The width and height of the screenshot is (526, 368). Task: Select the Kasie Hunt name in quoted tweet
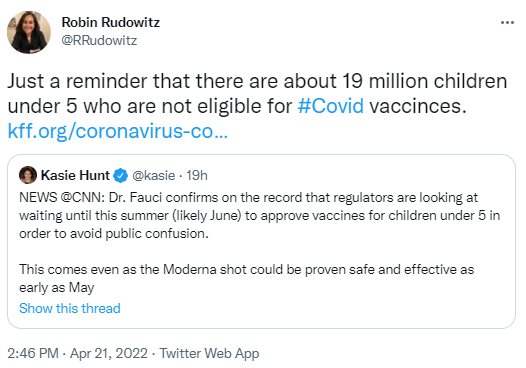pos(75,175)
